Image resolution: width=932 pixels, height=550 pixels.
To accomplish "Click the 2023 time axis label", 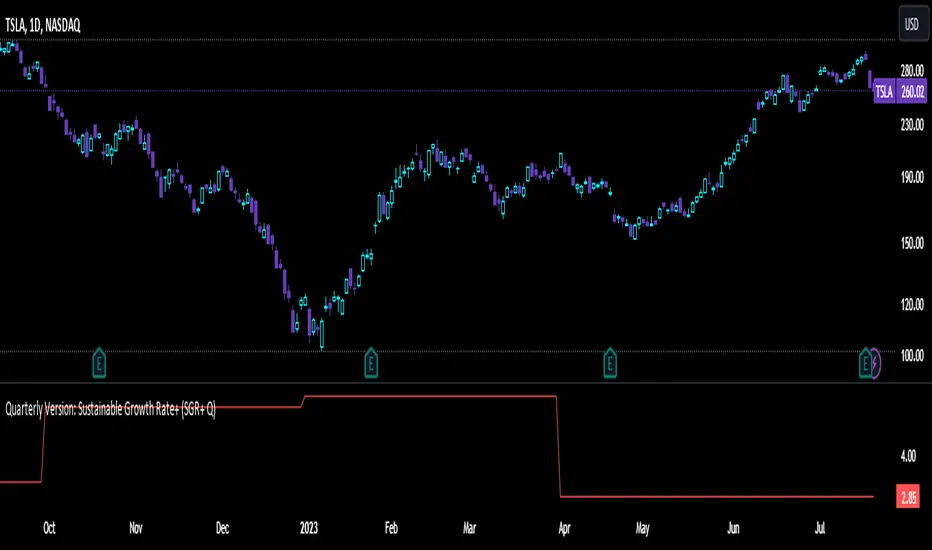I will pos(309,528).
